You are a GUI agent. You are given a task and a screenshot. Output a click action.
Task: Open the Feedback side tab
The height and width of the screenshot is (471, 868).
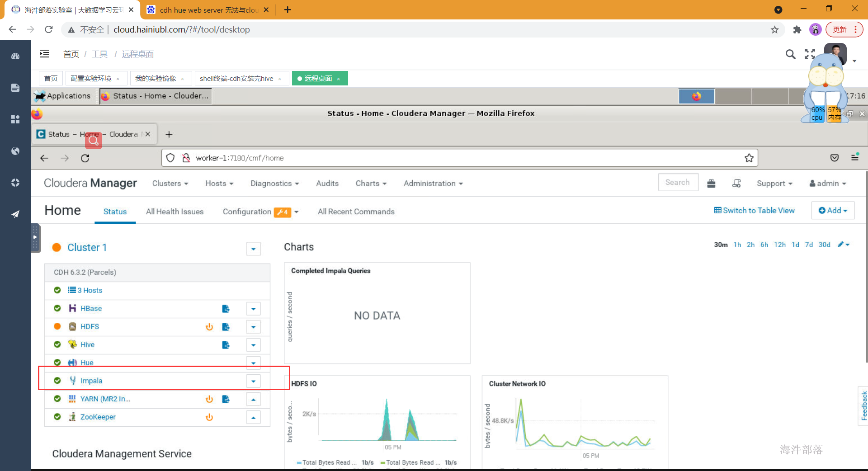[x=863, y=405]
